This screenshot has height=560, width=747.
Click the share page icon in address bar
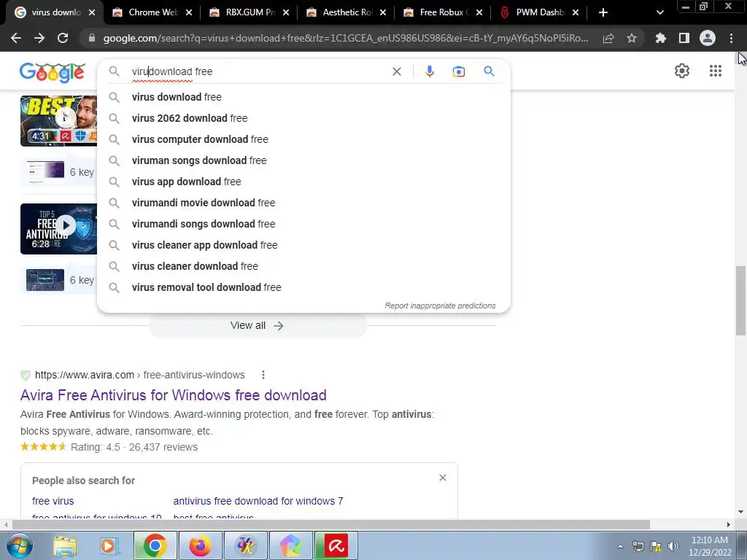click(608, 38)
